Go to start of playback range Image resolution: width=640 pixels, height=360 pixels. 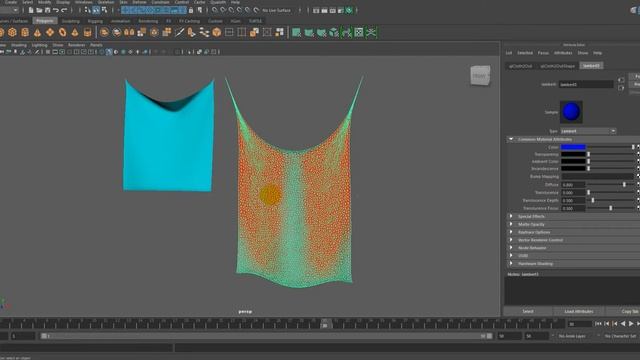click(598, 324)
